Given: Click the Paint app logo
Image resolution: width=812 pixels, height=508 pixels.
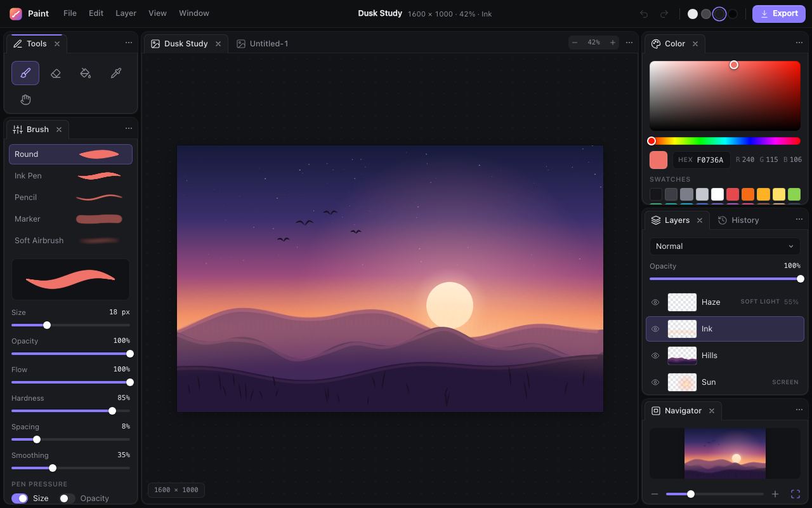Looking at the screenshot, I should (x=16, y=13).
